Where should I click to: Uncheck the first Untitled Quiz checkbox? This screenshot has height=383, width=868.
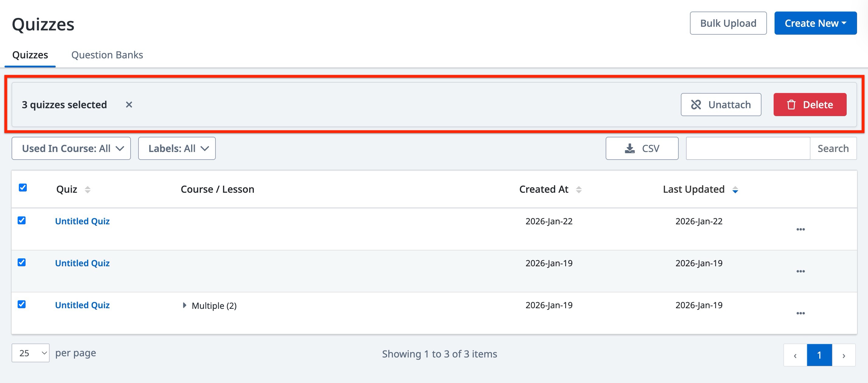(22, 220)
